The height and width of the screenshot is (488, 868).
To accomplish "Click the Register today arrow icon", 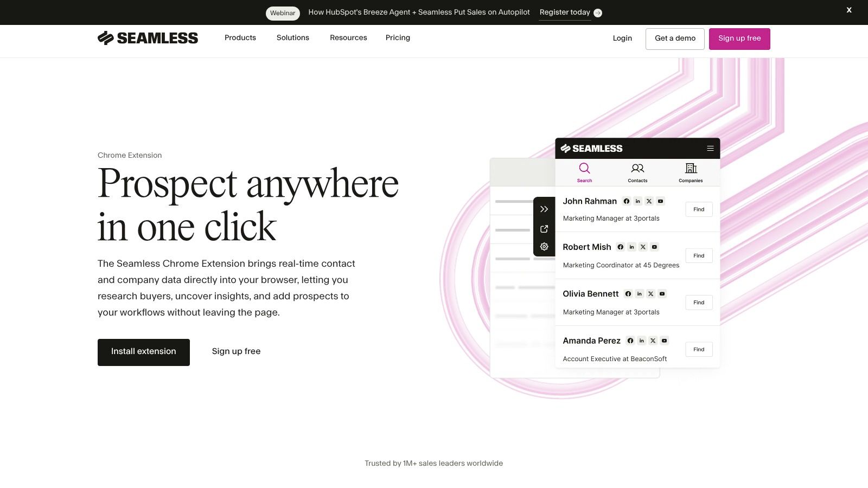I will tap(598, 13).
